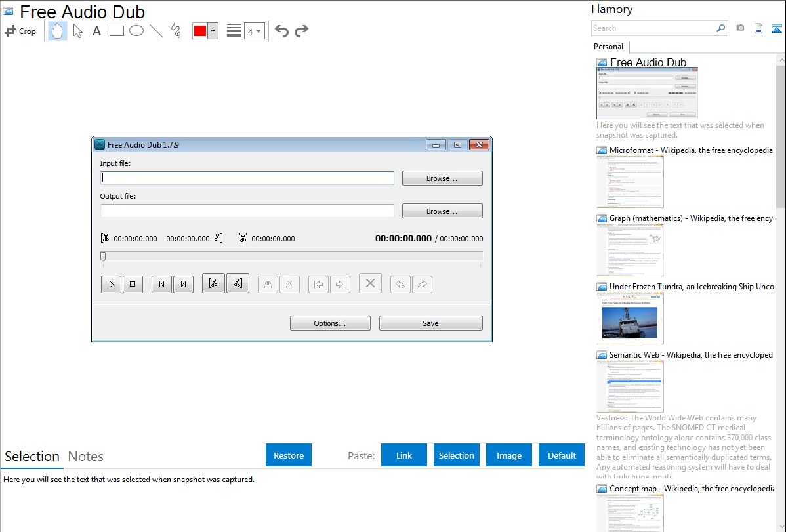This screenshot has height=532, width=786.
Task: Click the dialog's redo arrow button
Action: click(x=422, y=284)
